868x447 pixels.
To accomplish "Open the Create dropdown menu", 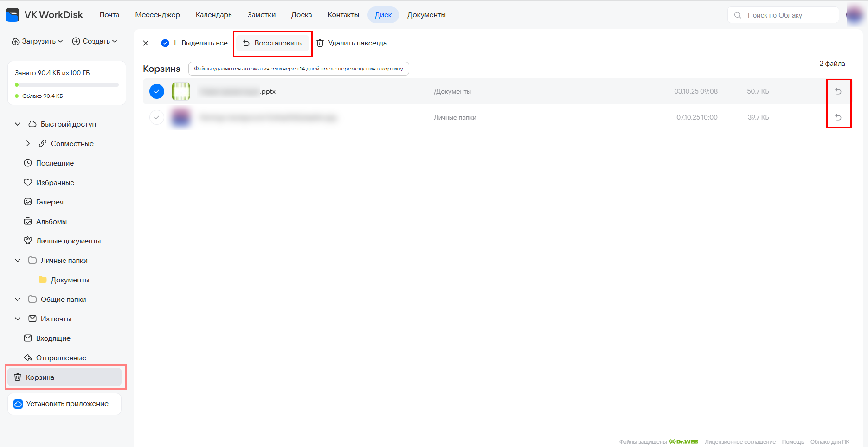I will (95, 41).
